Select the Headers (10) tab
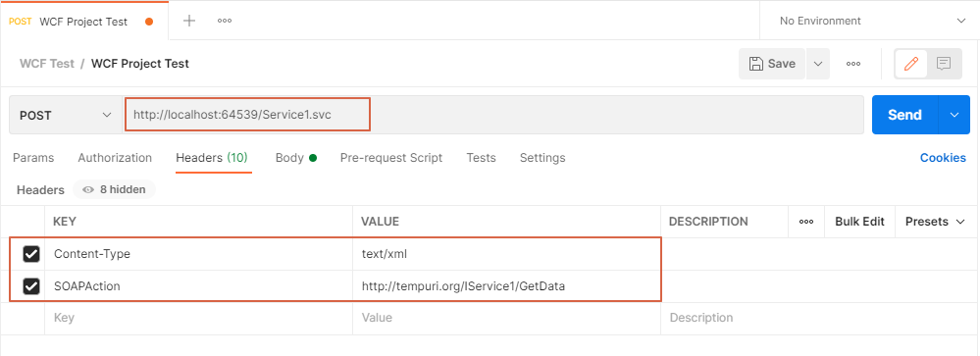 (x=212, y=158)
